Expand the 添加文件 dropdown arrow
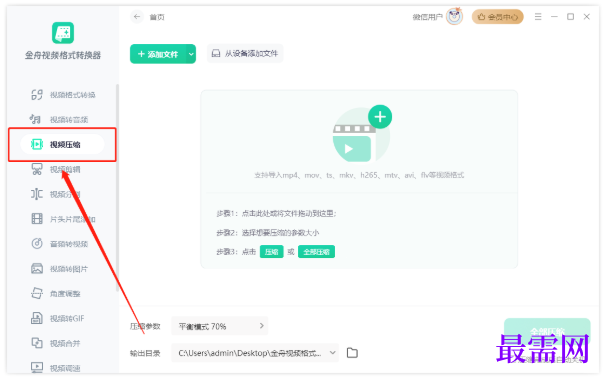Screen dimensions: 608x380 click(191, 54)
